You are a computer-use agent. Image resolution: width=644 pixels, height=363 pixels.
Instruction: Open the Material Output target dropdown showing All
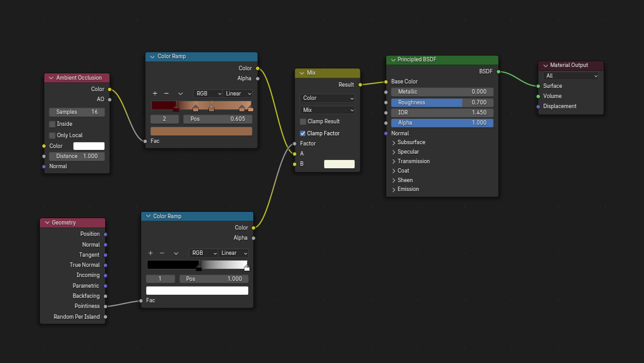click(x=570, y=76)
